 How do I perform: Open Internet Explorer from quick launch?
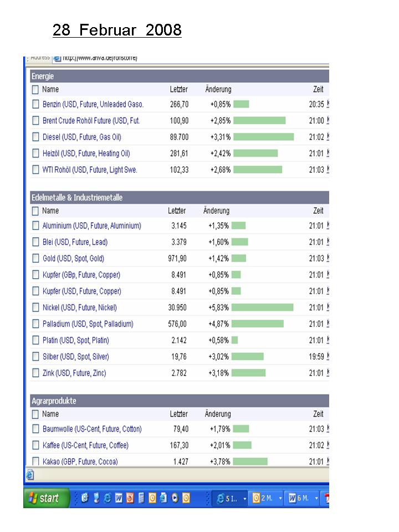[108, 498]
